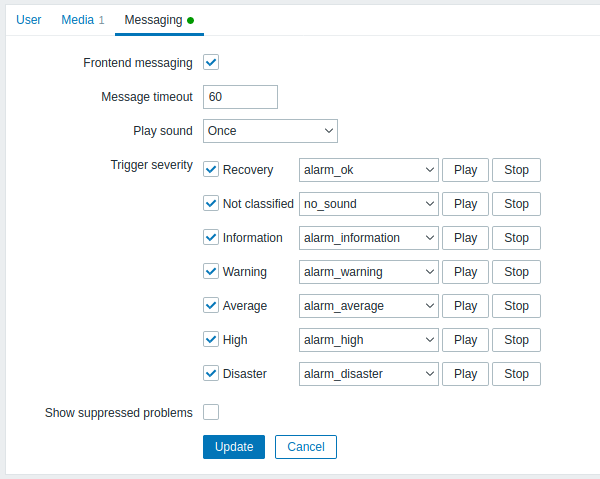Toggle the Not classified checkbox
This screenshot has width=600, height=479.
(x=211, y=204)
